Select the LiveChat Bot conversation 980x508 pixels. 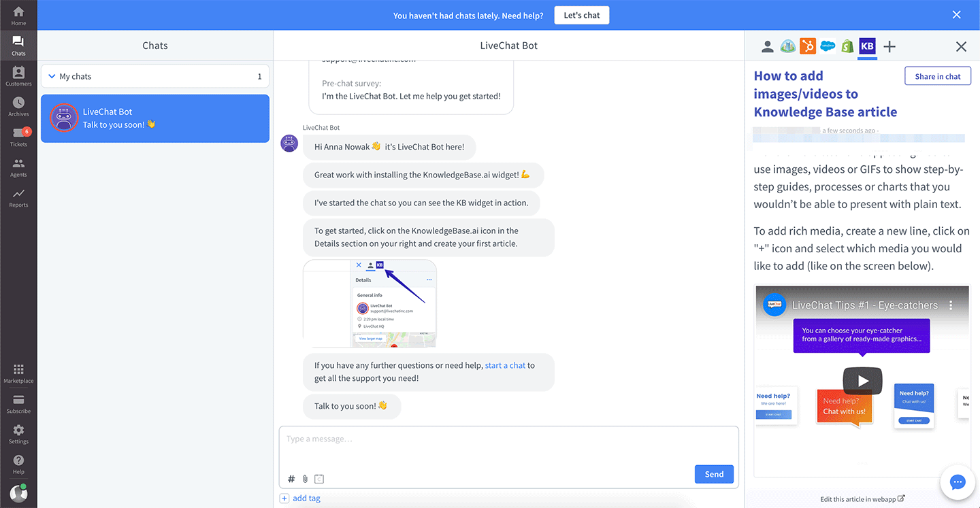[155, 118]
